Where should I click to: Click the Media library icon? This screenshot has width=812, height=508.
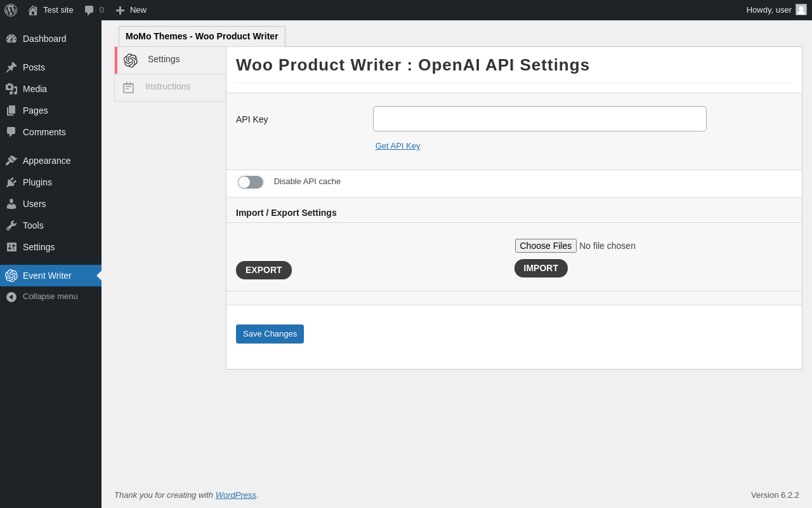pos(11,89)
